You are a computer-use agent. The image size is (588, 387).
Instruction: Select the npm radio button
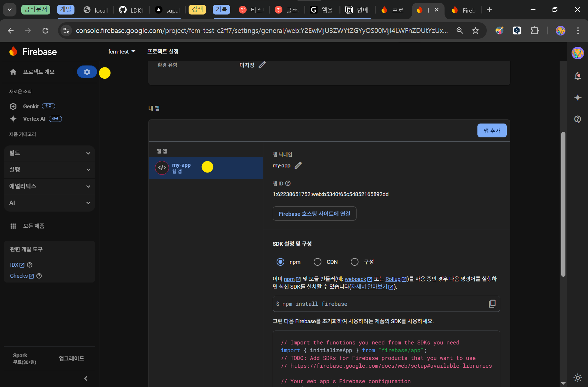[x=280, y=262]
